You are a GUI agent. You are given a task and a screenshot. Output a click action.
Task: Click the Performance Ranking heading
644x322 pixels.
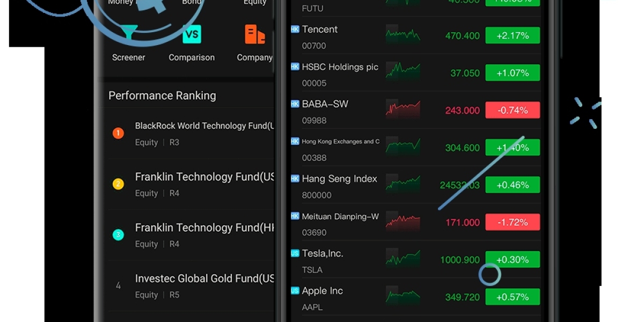point(162,96)
